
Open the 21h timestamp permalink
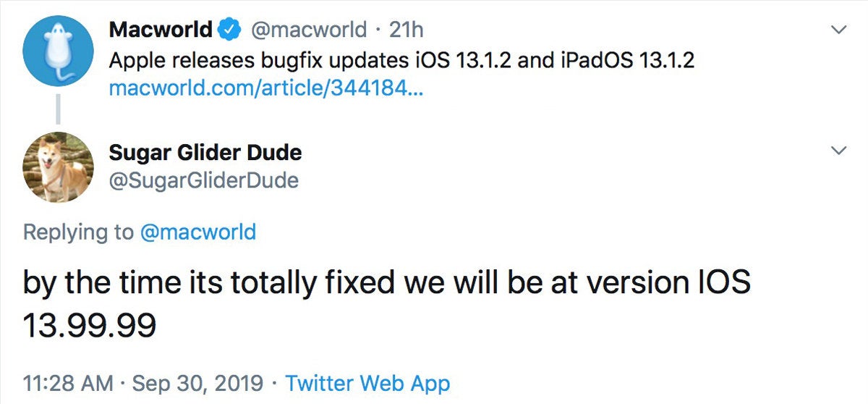pos(406,30)
